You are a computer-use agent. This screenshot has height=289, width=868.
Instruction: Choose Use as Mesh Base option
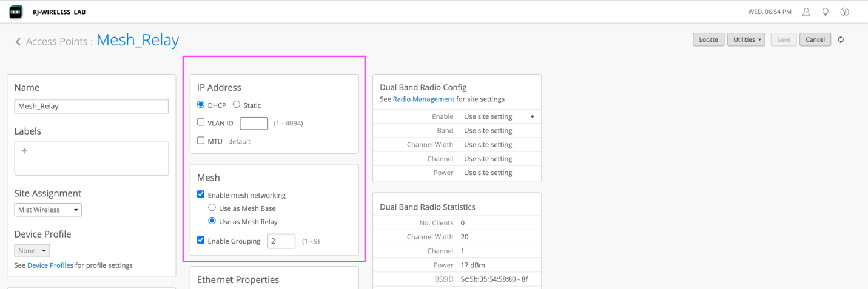coord(212,208)
